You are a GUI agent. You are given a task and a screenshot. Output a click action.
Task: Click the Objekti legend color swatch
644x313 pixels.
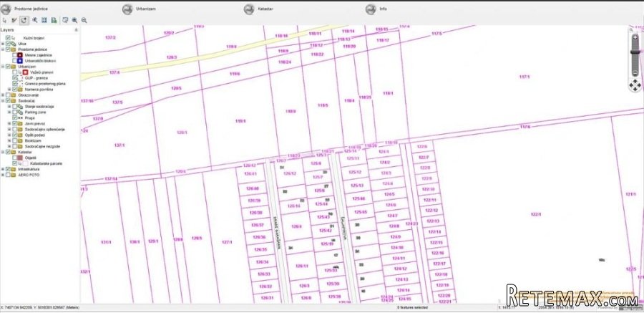[x=20, y=158]
